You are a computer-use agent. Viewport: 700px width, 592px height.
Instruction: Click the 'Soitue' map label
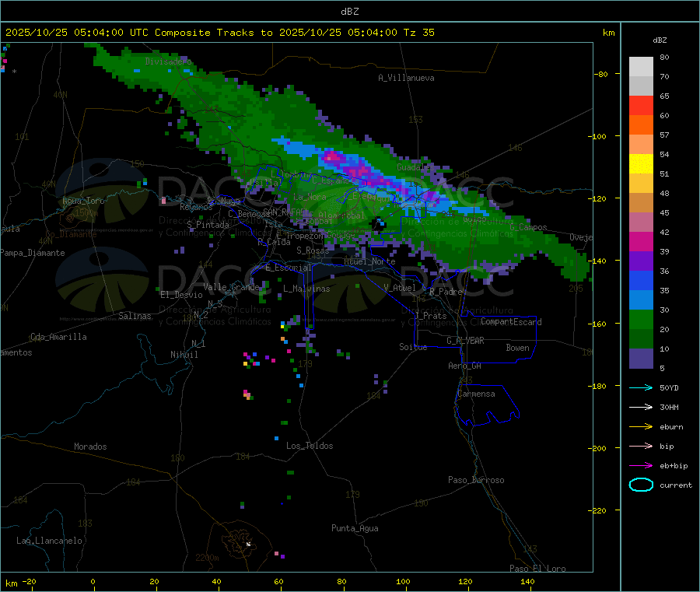click(x=413, y=347)
